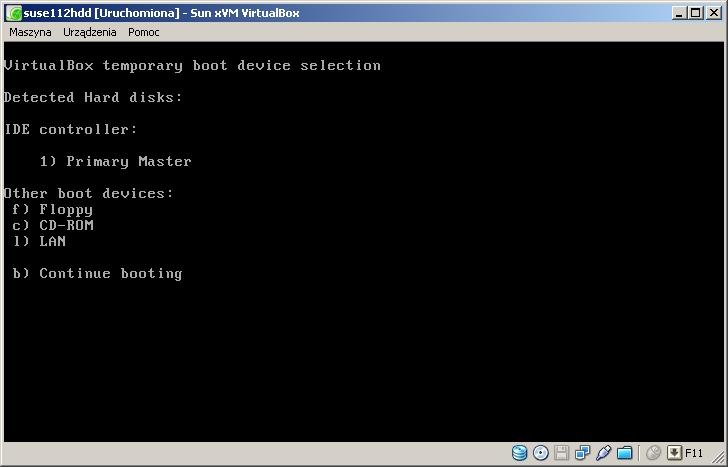Click the 'b) Continue booting' line
The image size is (728, 467).
(x=98, y=273)
